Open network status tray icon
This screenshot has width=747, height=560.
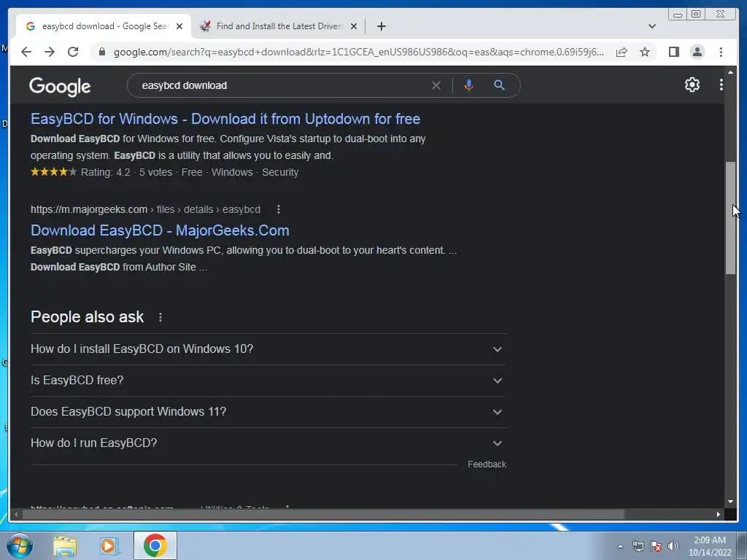coord(638,546)
